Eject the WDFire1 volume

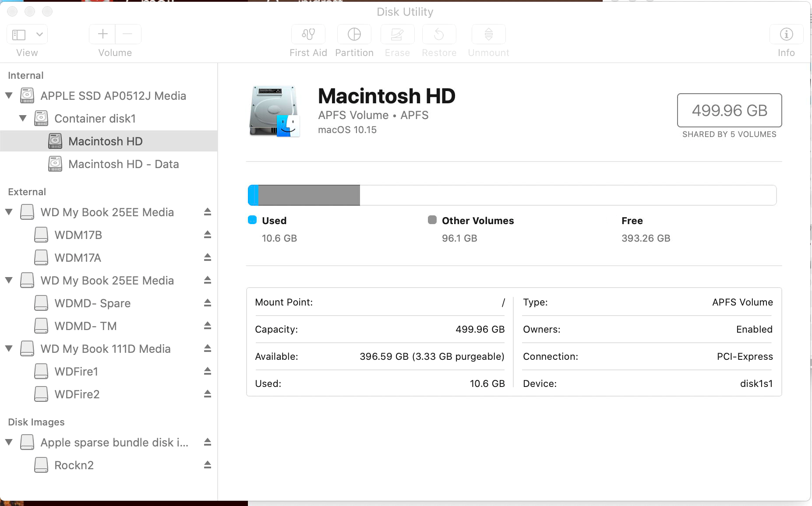coord(208,371)
